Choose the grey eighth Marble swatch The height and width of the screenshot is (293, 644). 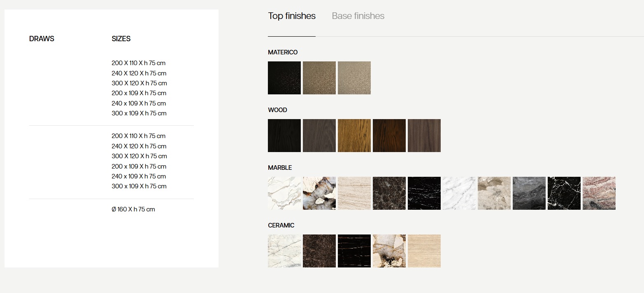point(529,193)
